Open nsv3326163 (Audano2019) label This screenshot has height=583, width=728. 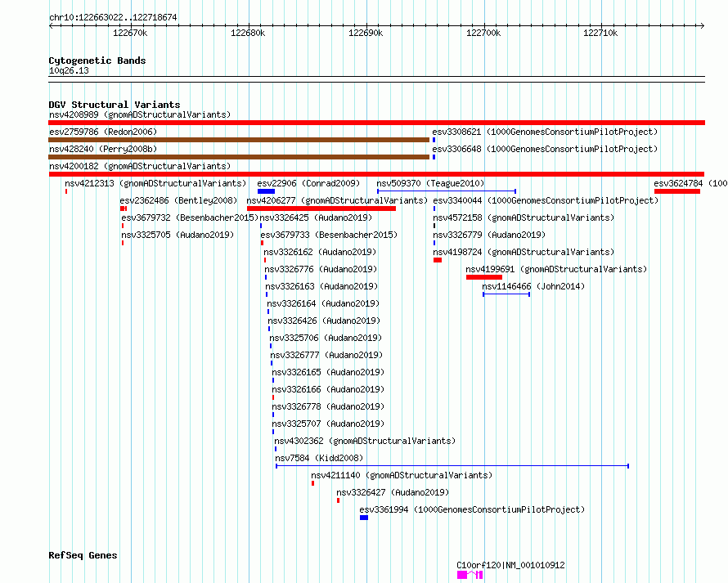click(x=321, y=286)
